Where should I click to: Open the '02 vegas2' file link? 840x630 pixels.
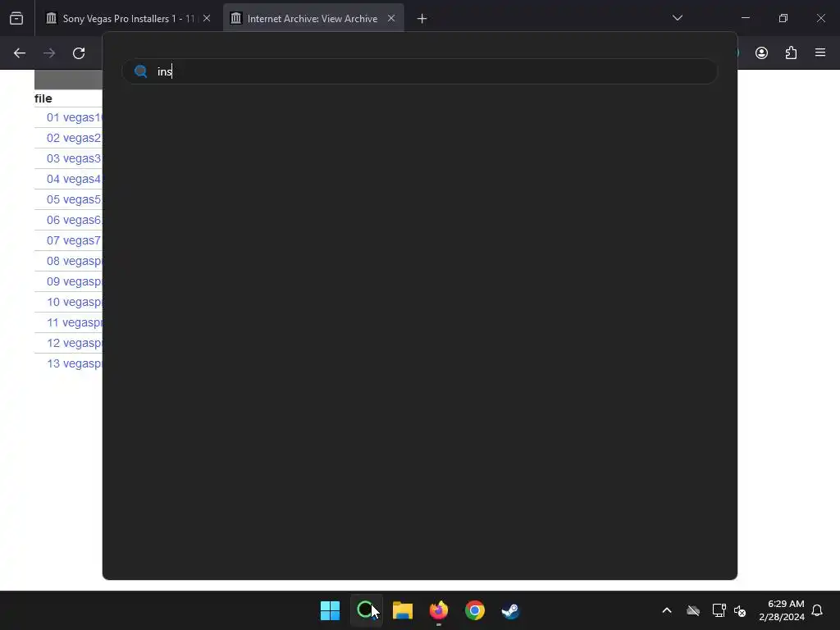click(74, 138)
